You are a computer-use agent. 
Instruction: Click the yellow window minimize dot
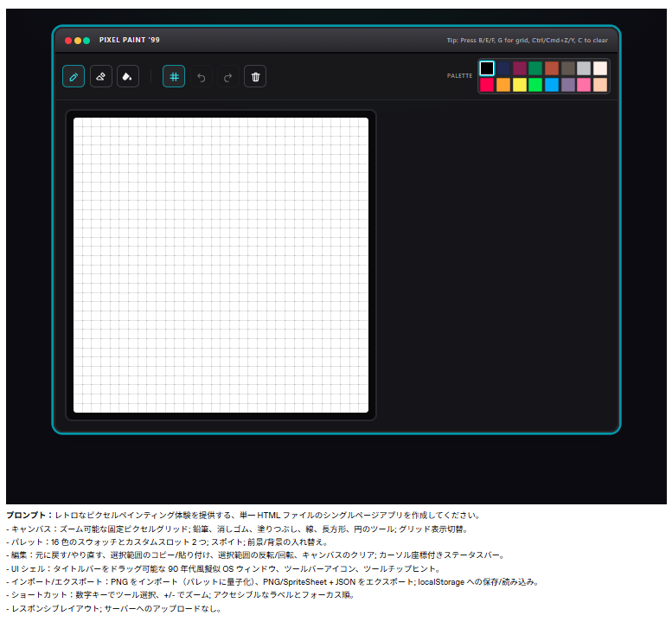[78, 41]
